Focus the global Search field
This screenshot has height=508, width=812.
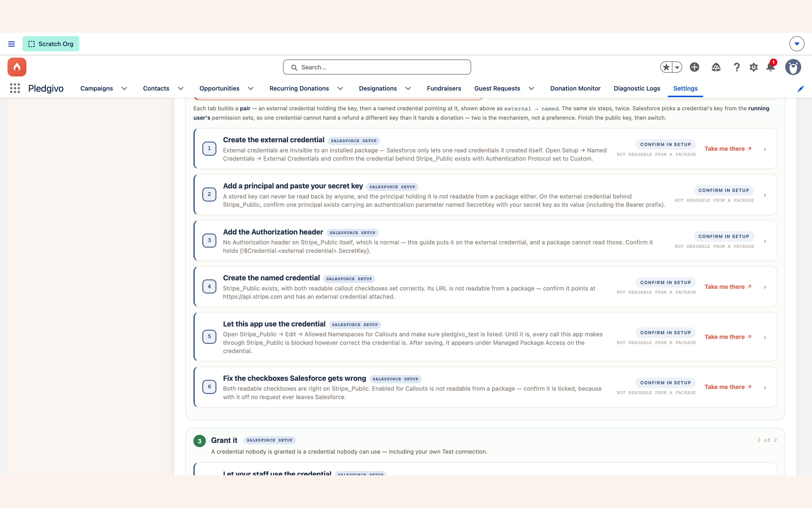tap(377, 67)
